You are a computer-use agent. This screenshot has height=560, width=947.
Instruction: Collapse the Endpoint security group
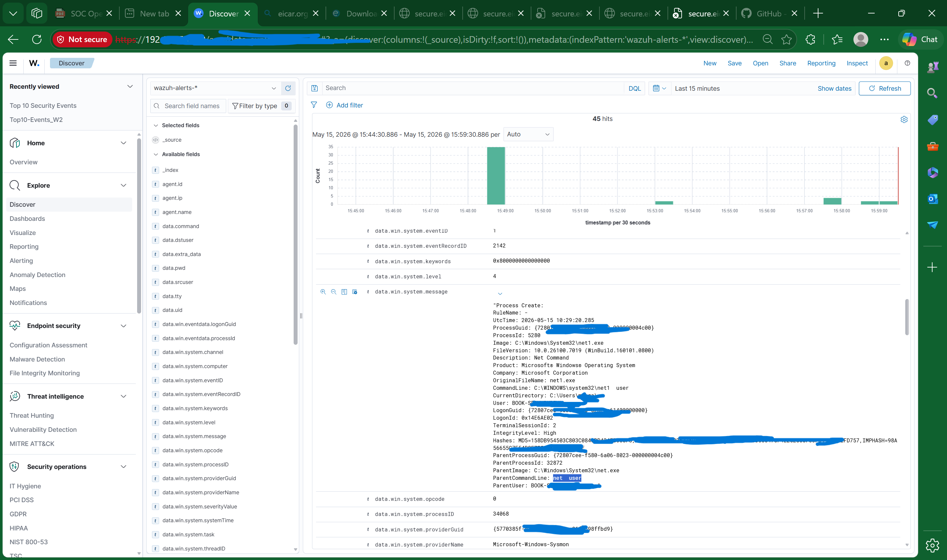[x=123, y=326]
